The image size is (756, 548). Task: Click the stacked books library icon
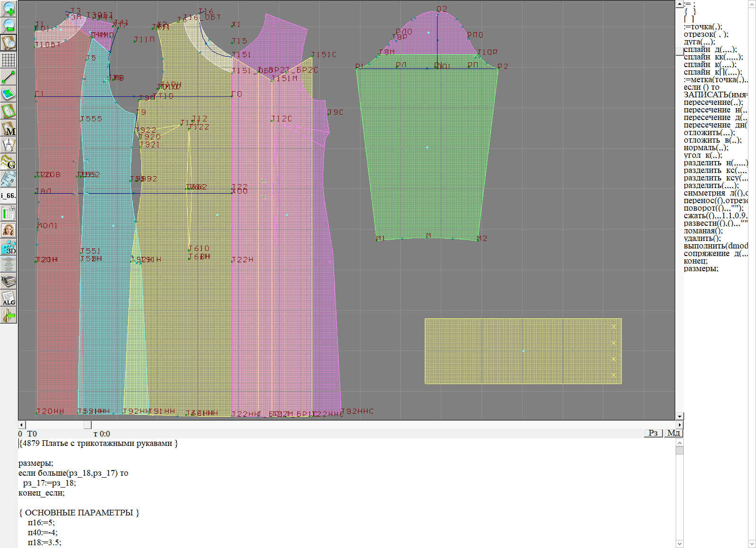coord(9,281)
